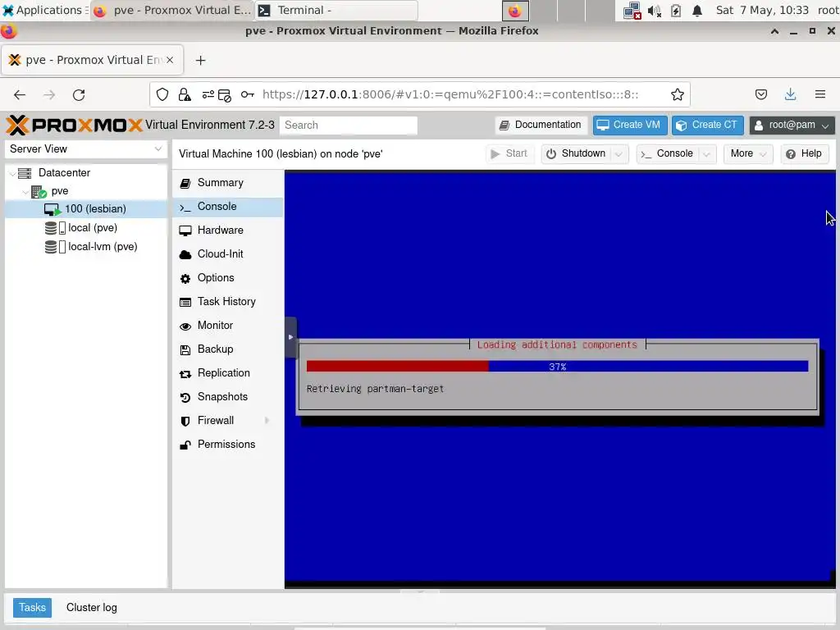Open Documentation
This screenshot has width=840, height=630.
[540, 125]
